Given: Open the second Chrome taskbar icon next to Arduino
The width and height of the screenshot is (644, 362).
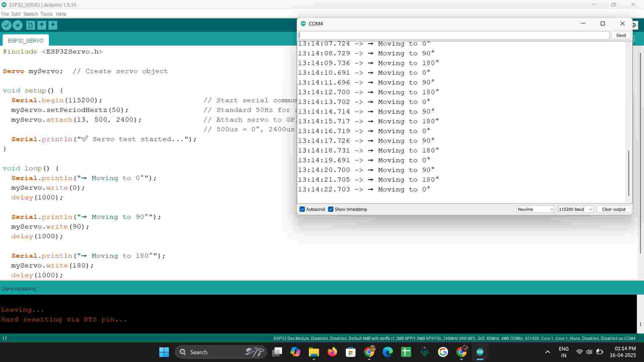Looking at the screenshot, I should point(462,352).
